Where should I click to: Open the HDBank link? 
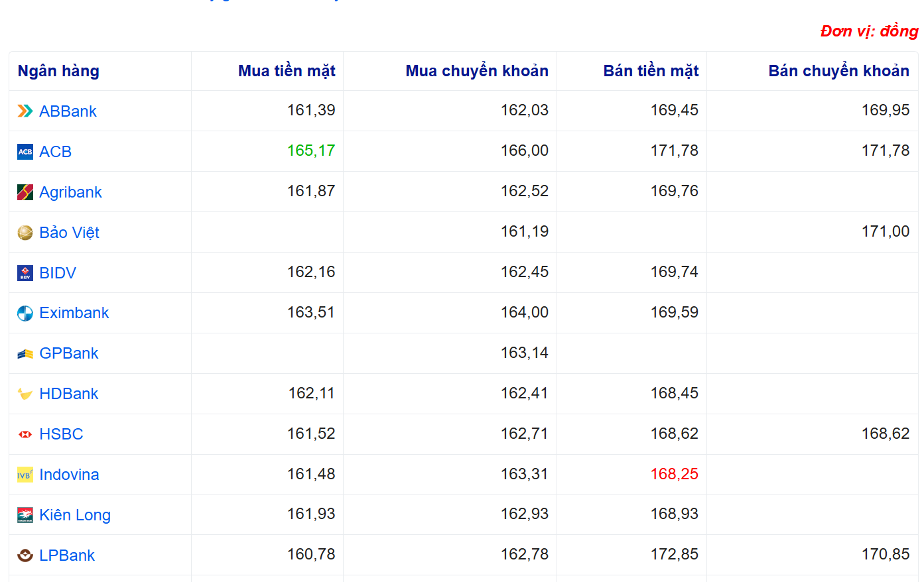coord(68,394)
